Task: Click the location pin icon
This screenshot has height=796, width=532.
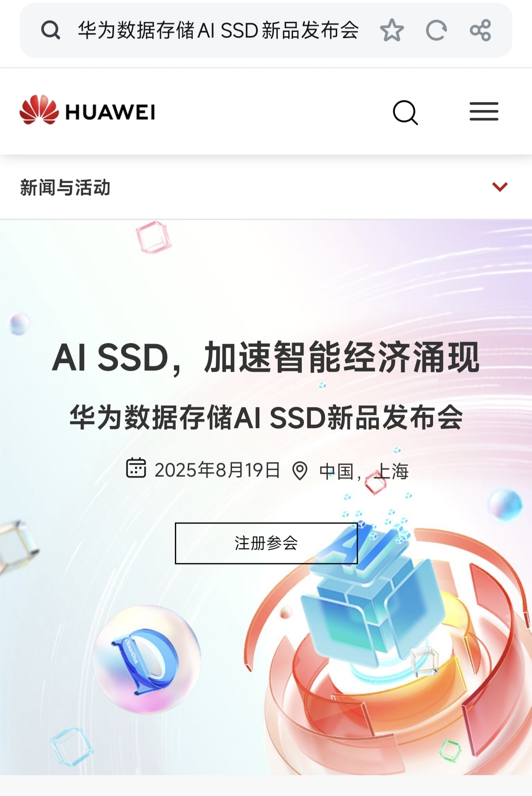Action: (x=300, y=471)
